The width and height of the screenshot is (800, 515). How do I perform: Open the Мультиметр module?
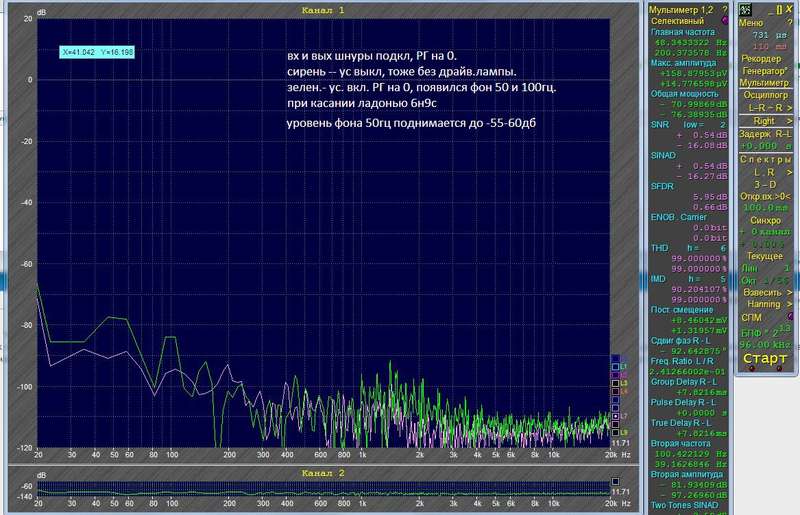point(764,82)
